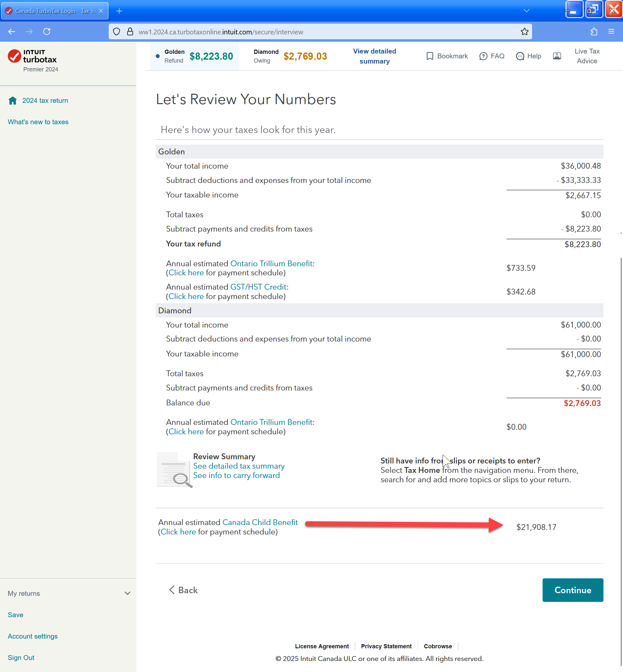Open Golden's Ontario Trillium Benefit link

(x=271, y=264)
